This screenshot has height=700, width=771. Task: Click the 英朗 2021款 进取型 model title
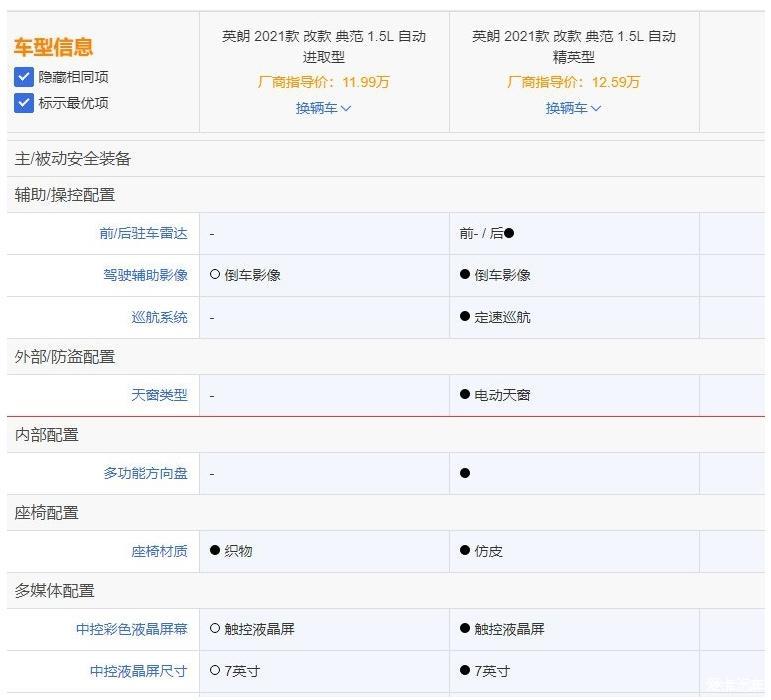[x=324, y=47]
